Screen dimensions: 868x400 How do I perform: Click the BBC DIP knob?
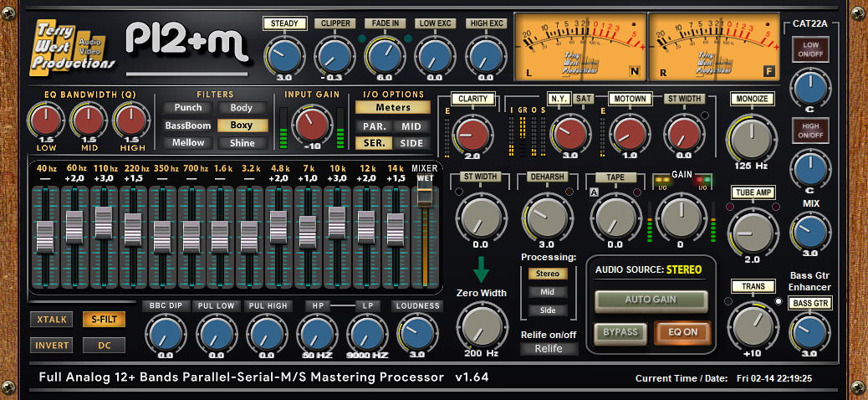click(166, 334)
